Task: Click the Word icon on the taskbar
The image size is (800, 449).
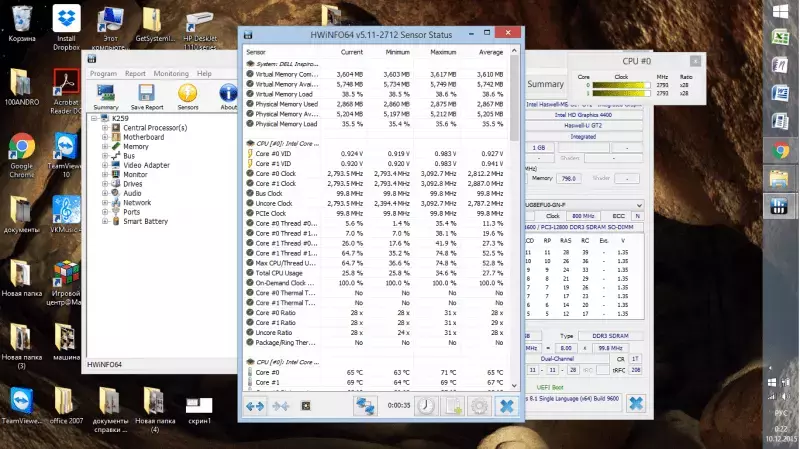Action: coord(780,94)
